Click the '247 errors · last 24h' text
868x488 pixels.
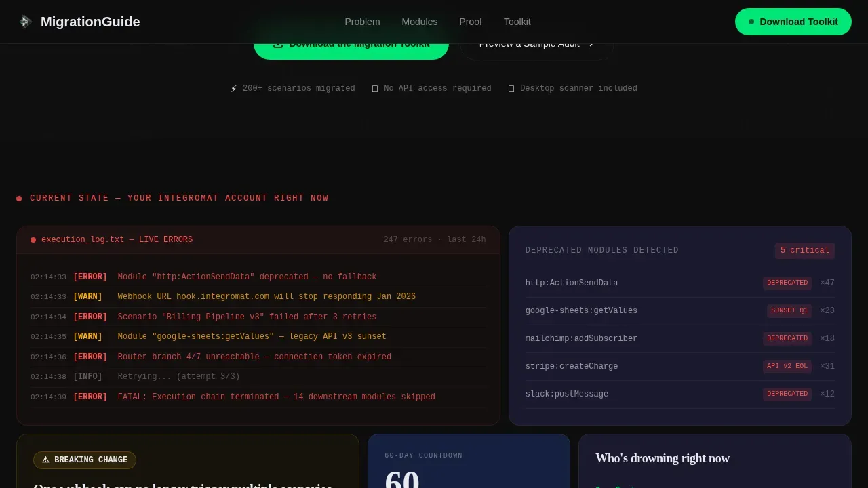pyautogui.click(x=435, y=240)
